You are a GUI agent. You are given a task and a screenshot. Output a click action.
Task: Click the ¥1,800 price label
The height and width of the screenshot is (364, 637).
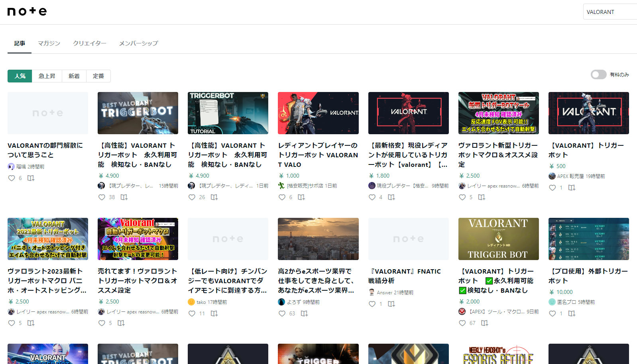pyautogui.click(x=379, y=176)
